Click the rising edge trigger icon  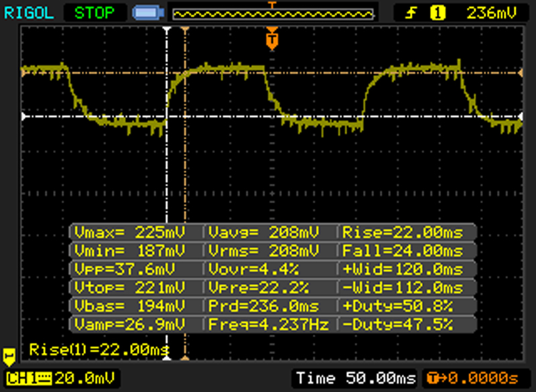(x=411, y=13)
